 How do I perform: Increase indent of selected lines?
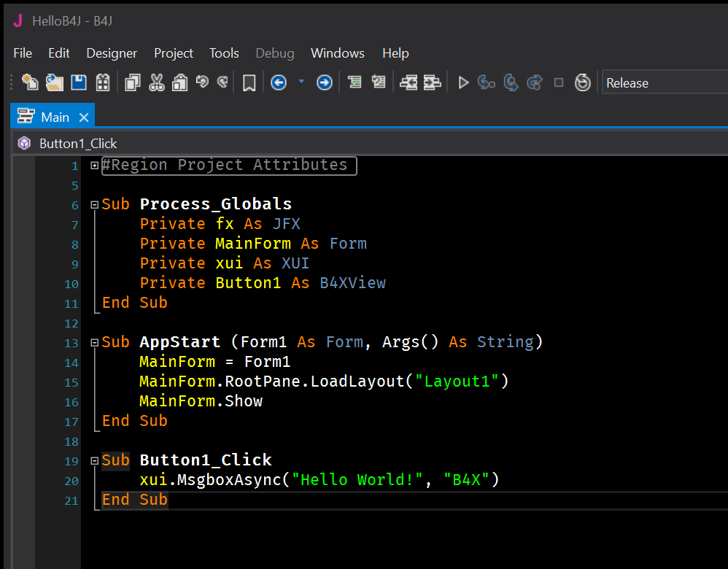[432, 82]
